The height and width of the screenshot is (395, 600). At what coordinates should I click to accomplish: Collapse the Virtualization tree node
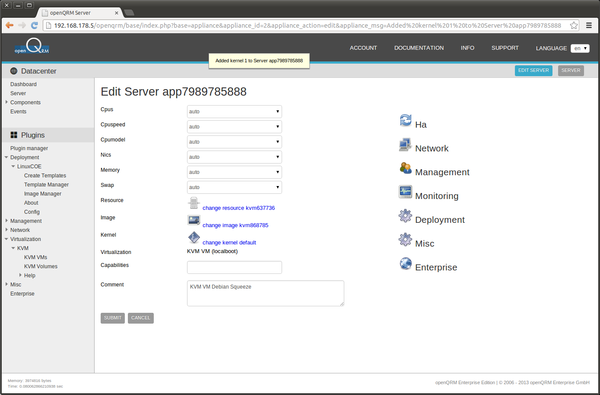click(7, 239)
